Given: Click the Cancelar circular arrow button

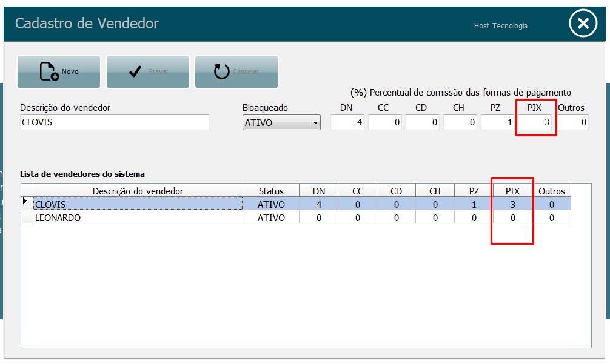Looking at the screenshot, I should coord(236,72).
